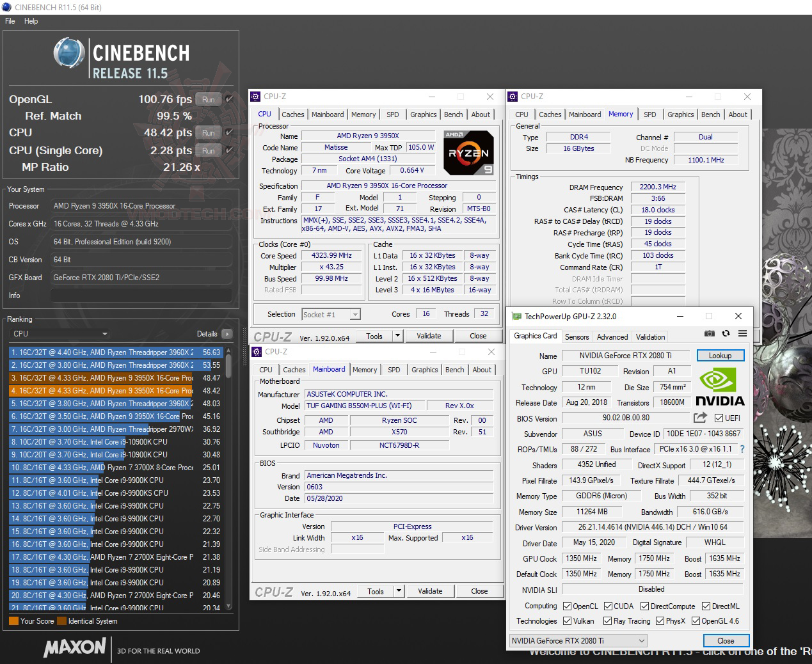Open GPU-Z hamburger menu
The image size is (812, 664).
coord(742,333)
